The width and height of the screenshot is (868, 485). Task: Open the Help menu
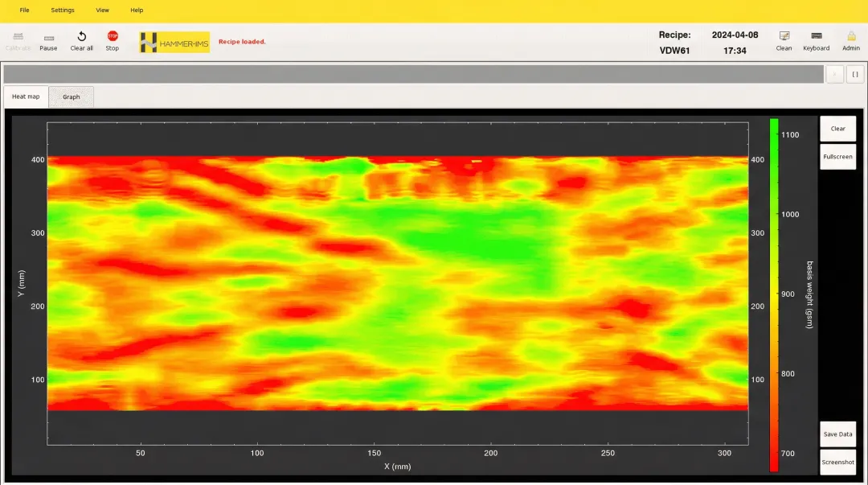click(137, 10)
